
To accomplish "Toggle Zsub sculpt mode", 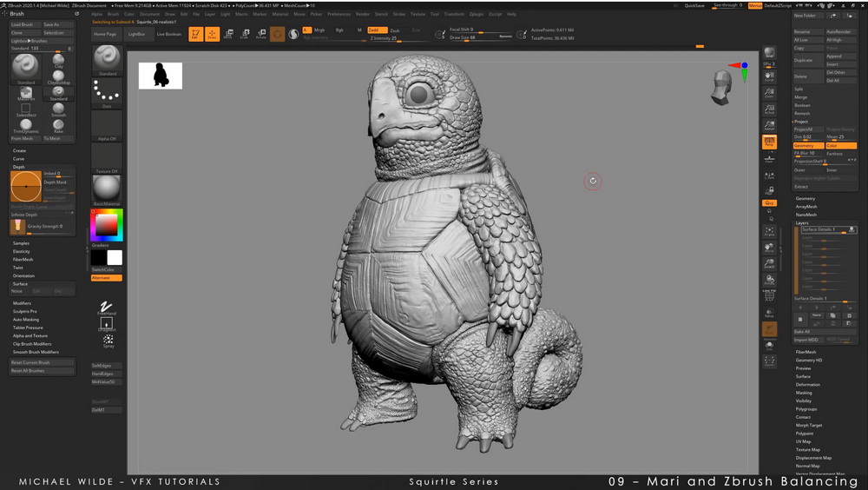I will click(395, 30).
